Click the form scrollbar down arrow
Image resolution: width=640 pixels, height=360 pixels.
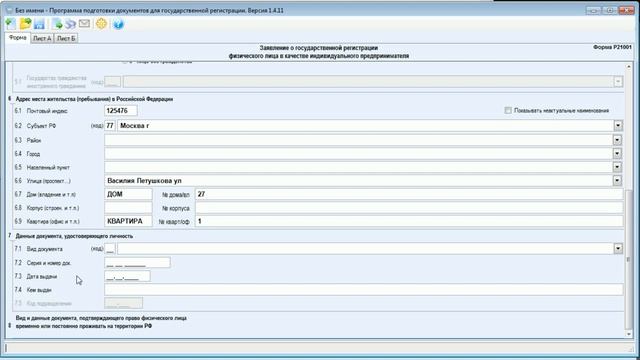click(629, 334)
